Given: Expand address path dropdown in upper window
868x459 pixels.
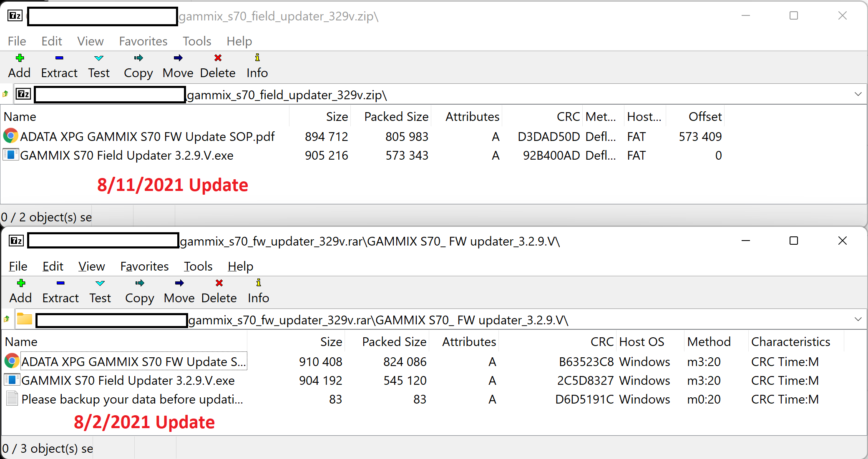Looking at the screenshot, I should [858, 94].
